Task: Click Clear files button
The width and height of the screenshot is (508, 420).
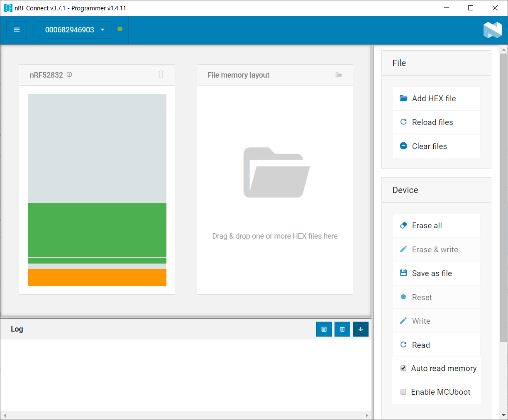Action: 436,146
